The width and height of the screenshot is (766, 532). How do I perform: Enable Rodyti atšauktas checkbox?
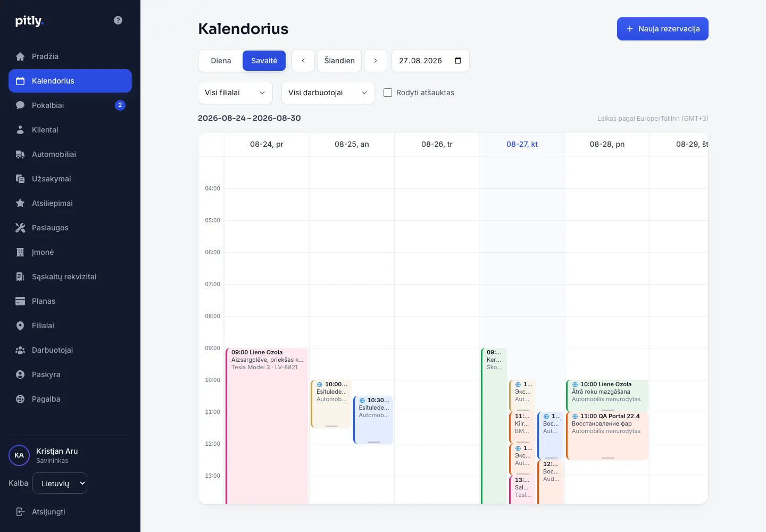click(x=388, y=93)
